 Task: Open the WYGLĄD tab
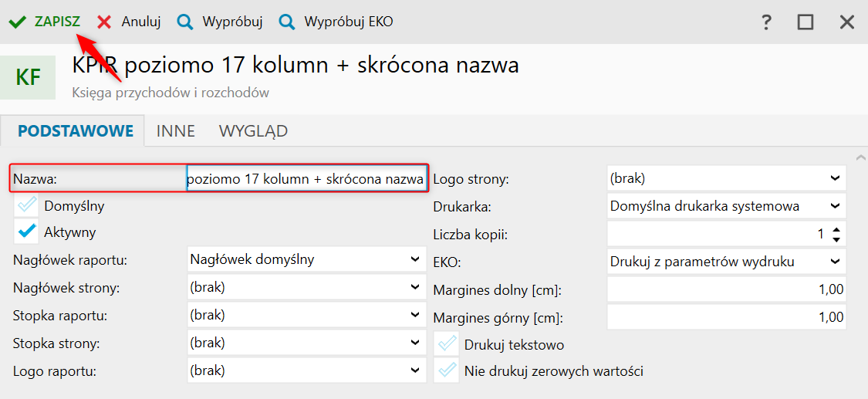coord(253,131)
